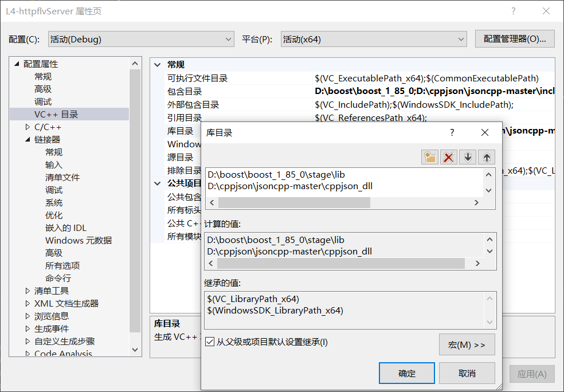The height and width of the screenshot is (392, 564).
Task: Select 高级 under 链接器
Action: coord(54,253)
